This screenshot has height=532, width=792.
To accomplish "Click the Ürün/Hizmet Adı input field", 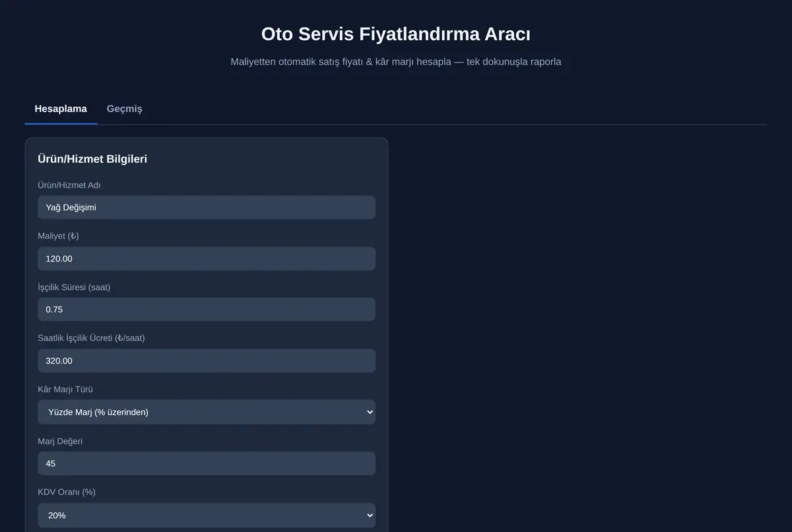I will [x=207, y=207].
